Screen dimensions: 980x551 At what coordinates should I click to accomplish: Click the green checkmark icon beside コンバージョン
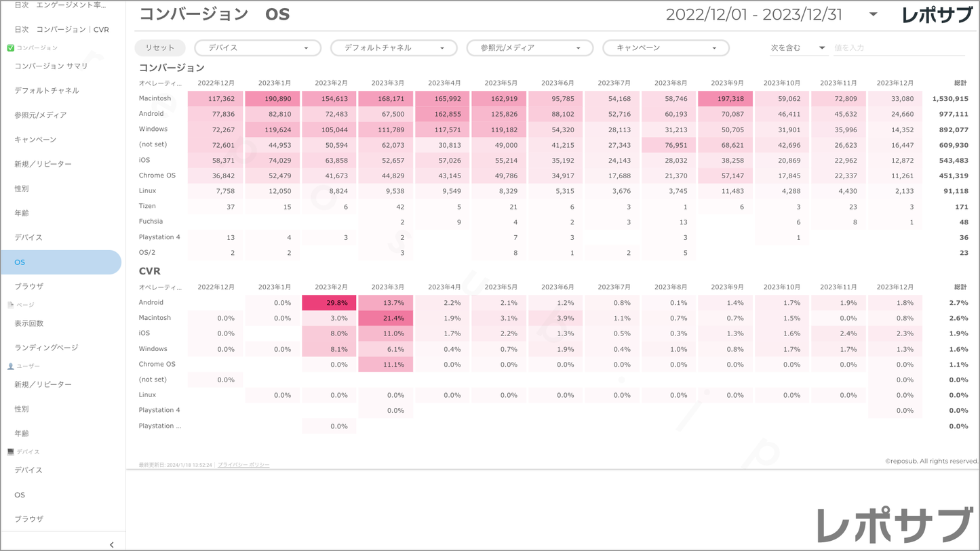click(10, 48)
